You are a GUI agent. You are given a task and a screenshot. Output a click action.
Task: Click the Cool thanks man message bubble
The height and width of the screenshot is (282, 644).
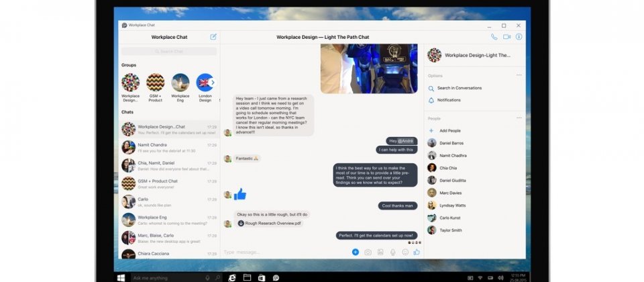coord(398,205)
